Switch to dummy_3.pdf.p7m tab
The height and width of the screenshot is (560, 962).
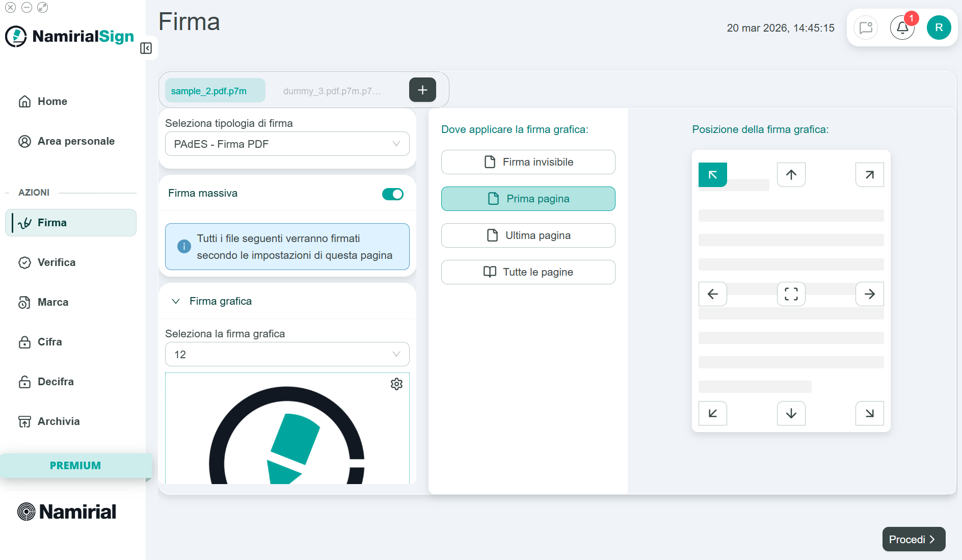(x=332, y=91)
